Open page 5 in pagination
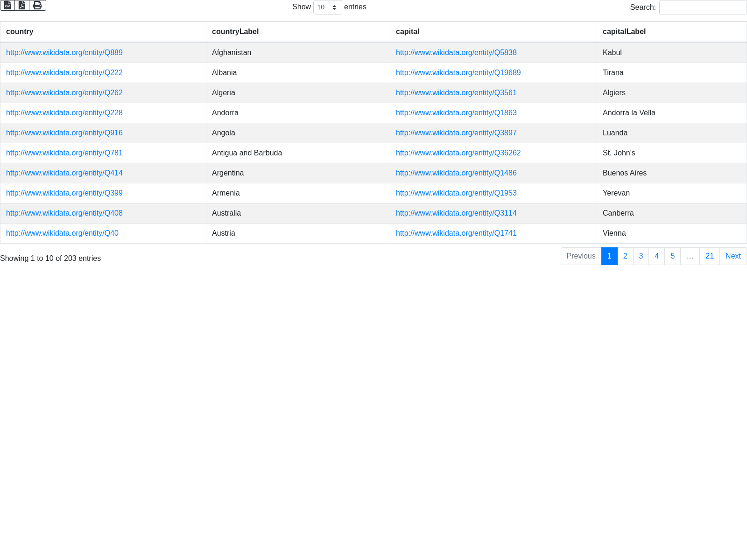 pos(672,256)
